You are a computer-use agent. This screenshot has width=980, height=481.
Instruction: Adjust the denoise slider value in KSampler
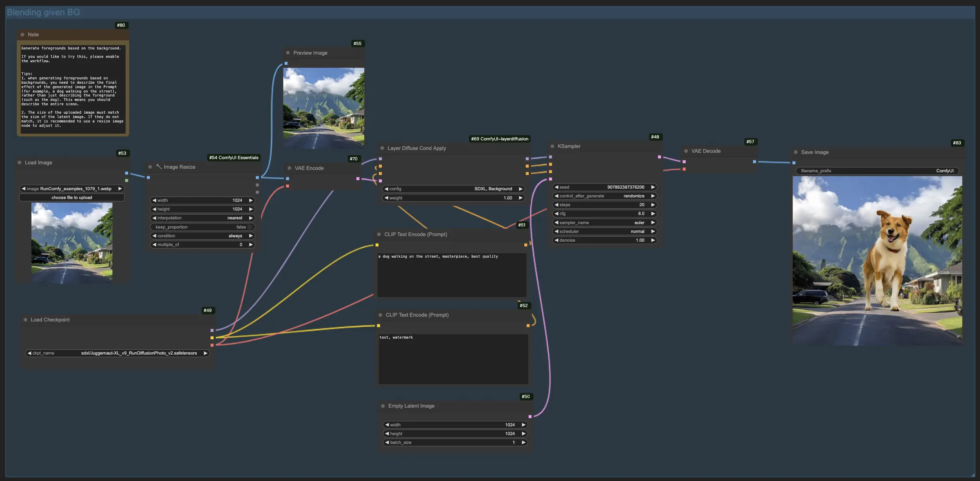[604, 241]
